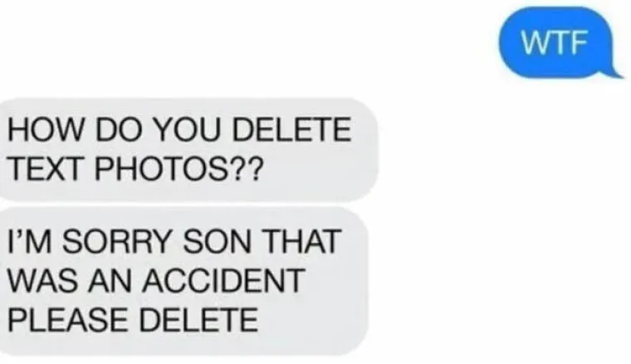Select the HOW DO YOU DELETE TEXT PHOTOS message
The width and height of the screenshot is (631, 364).
click(x=188, y=149)
